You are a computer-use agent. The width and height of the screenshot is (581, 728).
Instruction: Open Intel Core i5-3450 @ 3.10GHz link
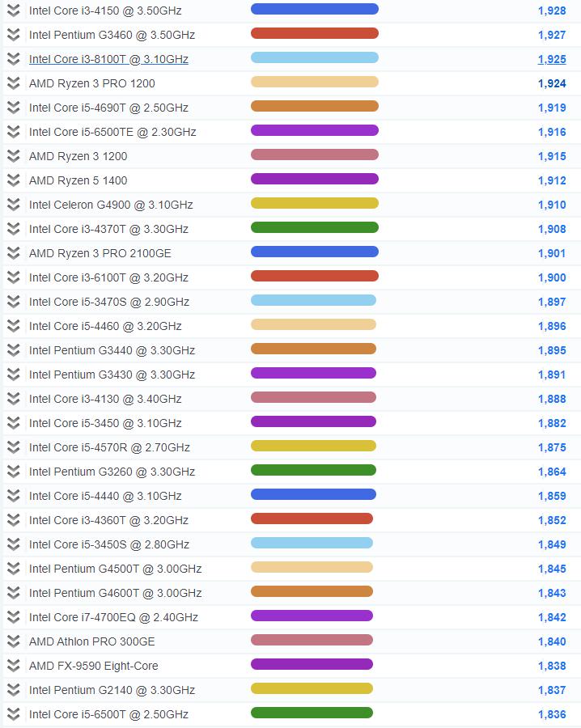pyautogui.click(x=105, y=423)
